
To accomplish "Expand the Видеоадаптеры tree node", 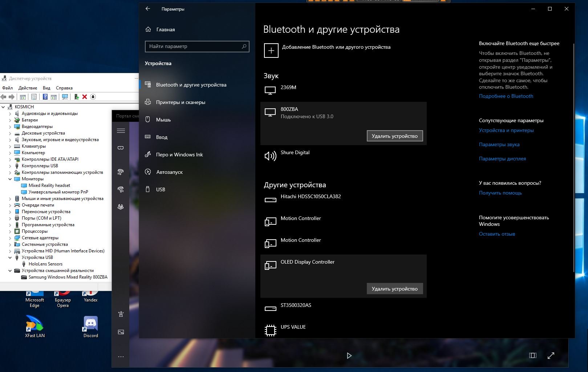I will 10,127.
